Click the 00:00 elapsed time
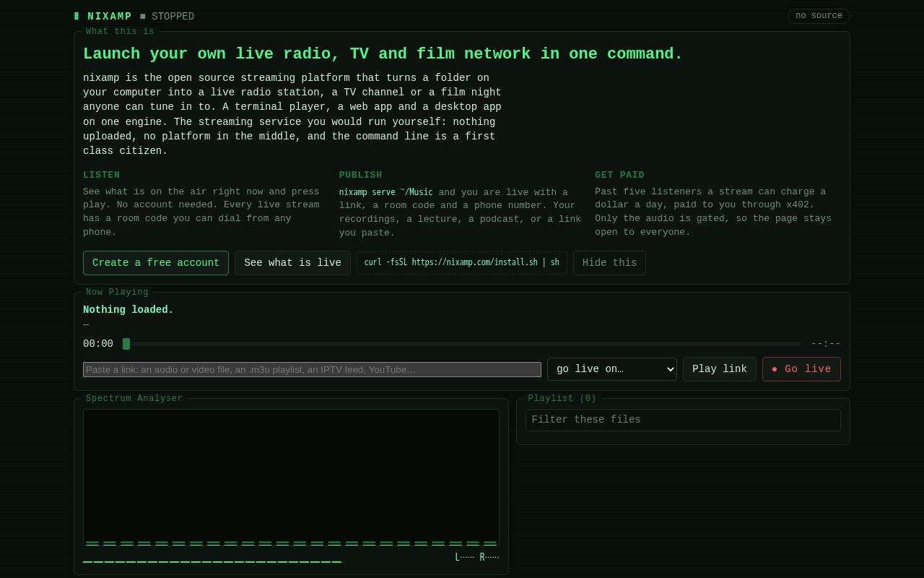 click(98, 344)
